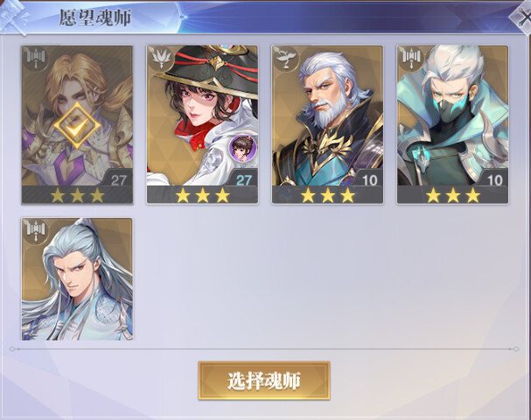Click the level 10 badge on bearded elder card
This screenshot has height=420, width=531.
tap(369, 179)
